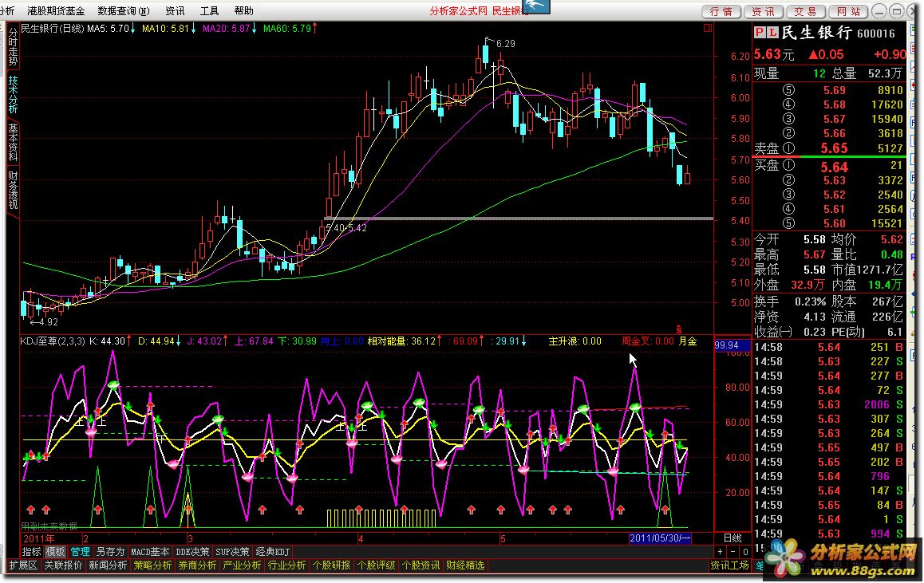This screenshot has height=583, width=924.
Task: Switch to 财务透视 side tab
Action: (13, 190)
